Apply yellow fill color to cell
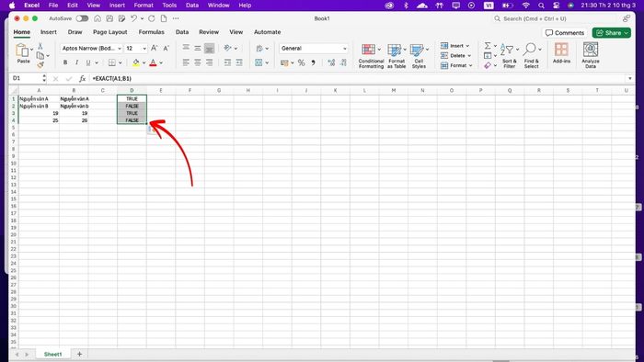 136,62
